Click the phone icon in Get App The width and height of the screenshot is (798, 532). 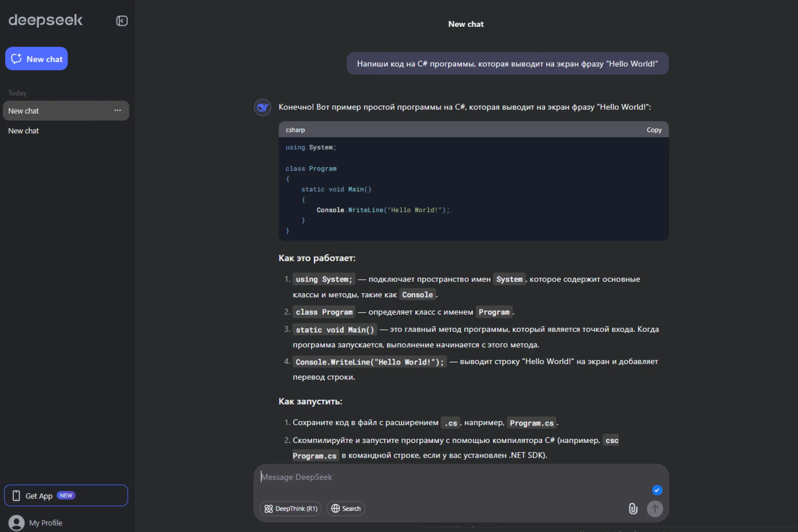tap(16, 496)
